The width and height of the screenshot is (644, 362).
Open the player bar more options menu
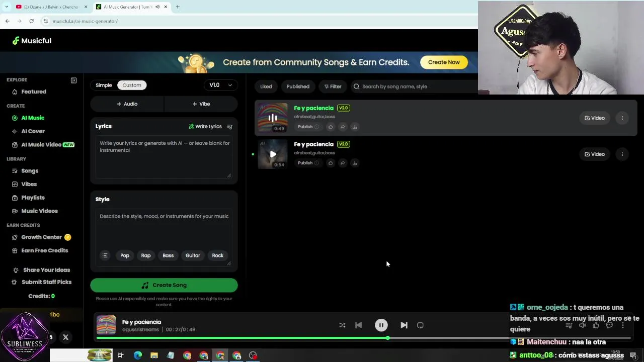[x=623, y=325]
